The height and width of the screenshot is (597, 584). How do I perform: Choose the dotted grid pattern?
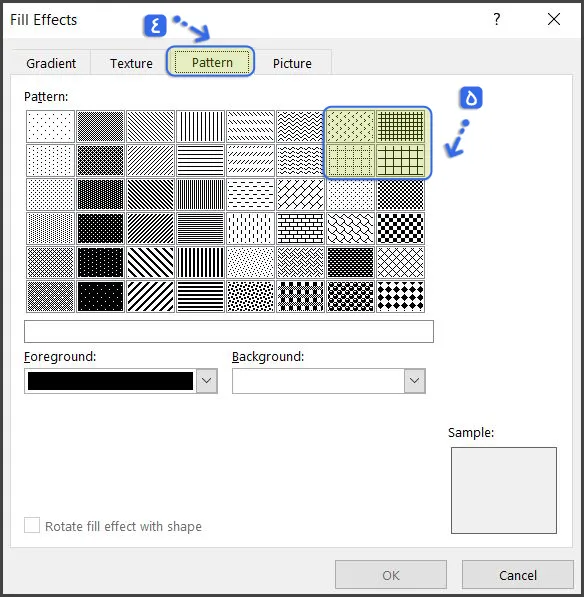pos(350,161)
